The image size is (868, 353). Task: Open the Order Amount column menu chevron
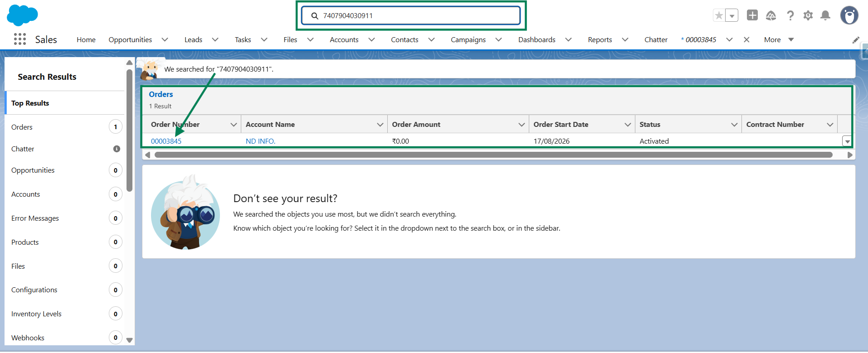[522, 125]
